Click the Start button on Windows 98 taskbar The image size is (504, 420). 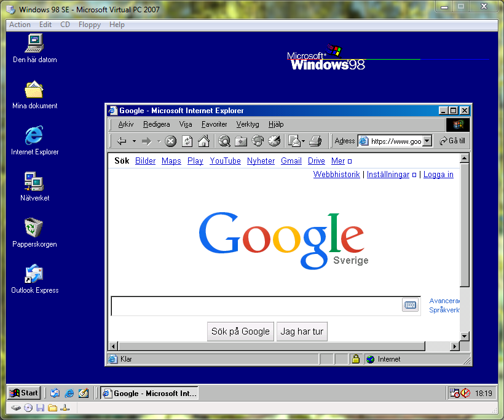tap(24, 393)
